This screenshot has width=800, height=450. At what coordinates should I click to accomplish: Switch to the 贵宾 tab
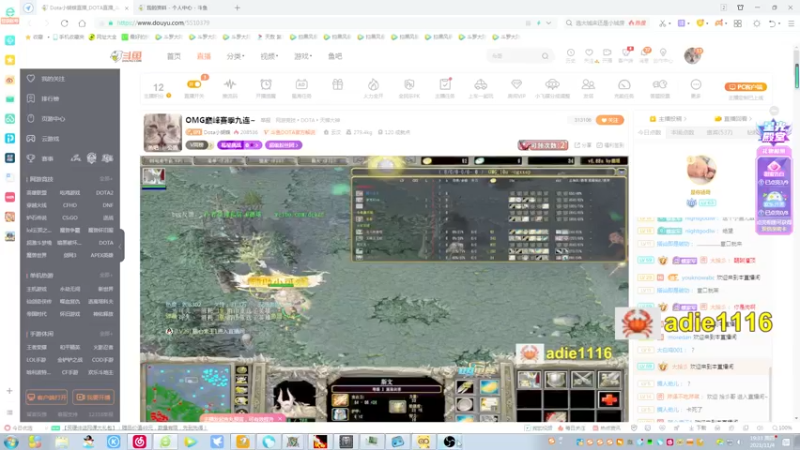pyautogui.click(x=719, y=132)
